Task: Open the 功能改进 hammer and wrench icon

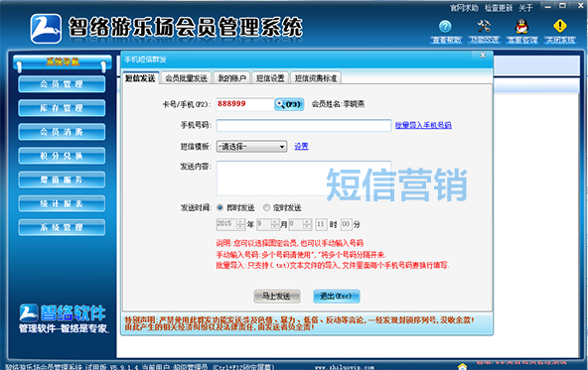Action: click(x=484, y=26)
